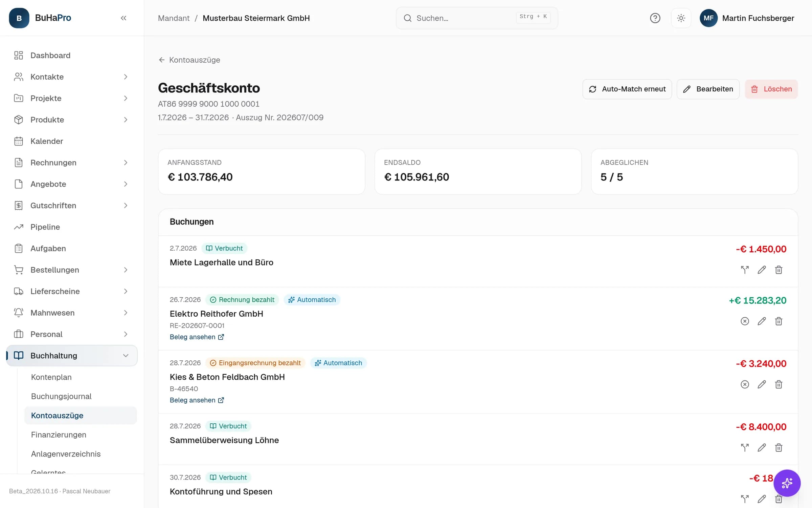Open the Kalender page
The image size is (812, 508).
72,141
